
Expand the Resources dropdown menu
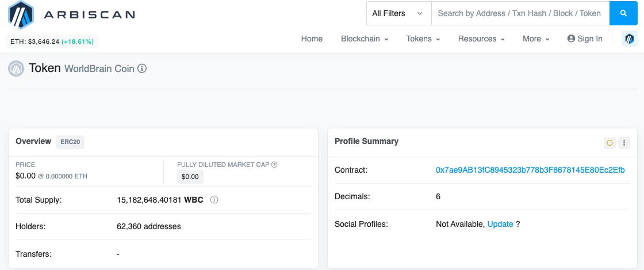point(481,39)
